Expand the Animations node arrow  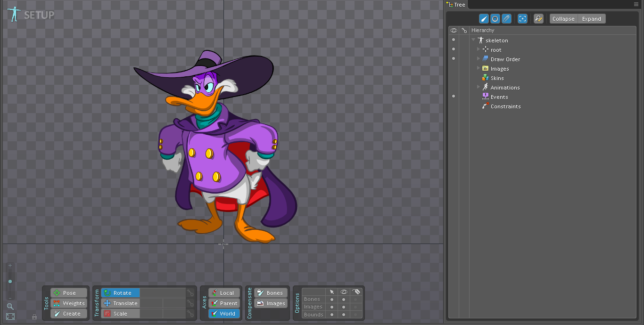[478, 87]
